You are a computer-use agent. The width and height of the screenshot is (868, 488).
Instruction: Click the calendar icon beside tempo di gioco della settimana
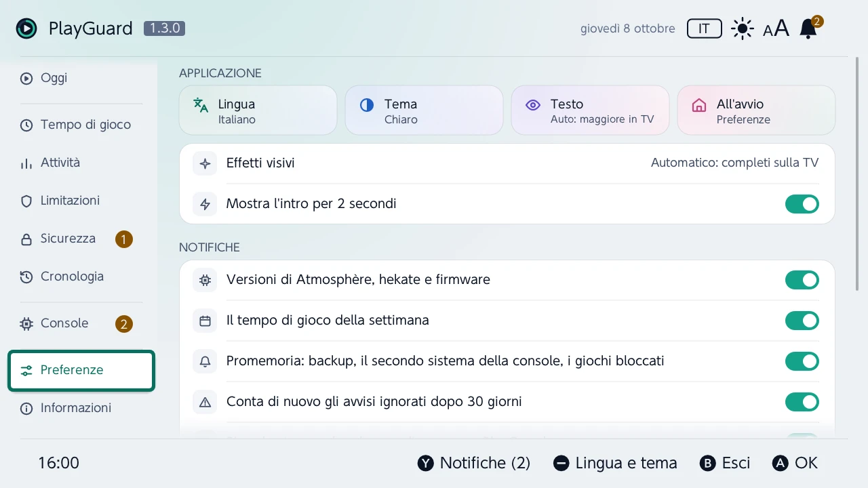pos(205,321)
